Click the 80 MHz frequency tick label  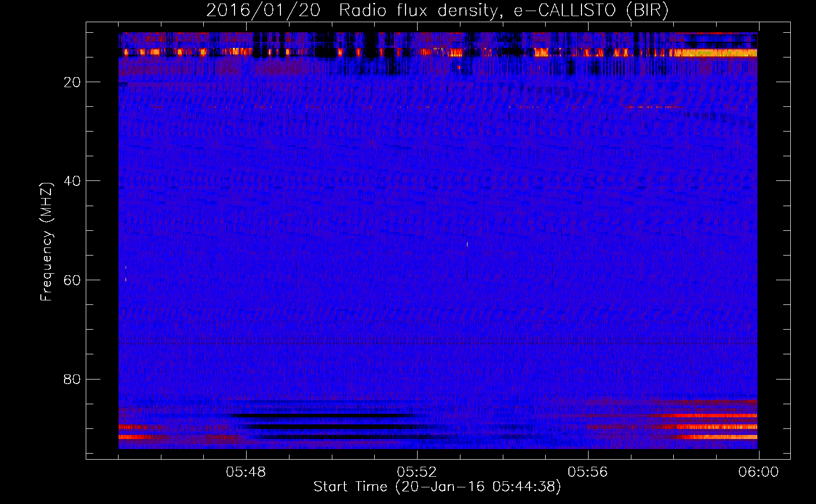pos(72,379)
